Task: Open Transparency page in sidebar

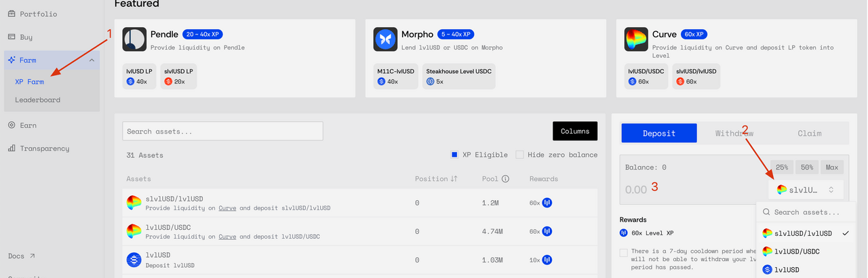Action: pyautogui.click(x=45, y=148)
